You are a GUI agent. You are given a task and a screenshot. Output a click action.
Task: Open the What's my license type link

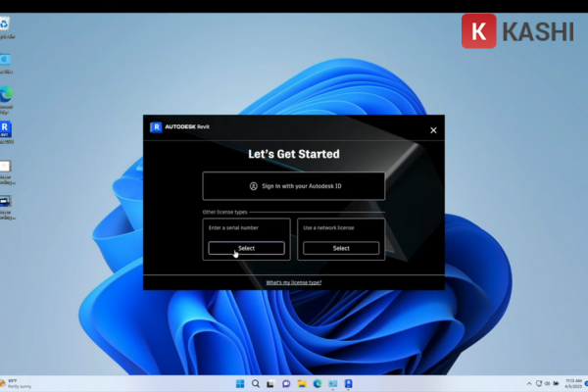point(294,282)
